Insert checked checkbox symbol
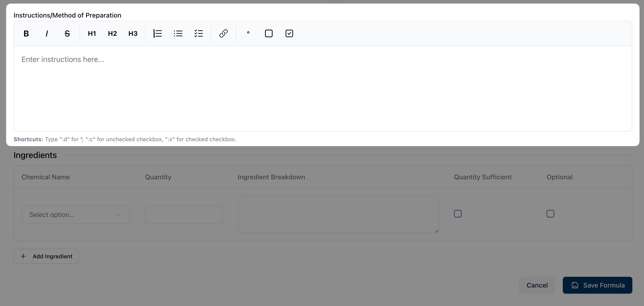 click(x=289, y=34)
